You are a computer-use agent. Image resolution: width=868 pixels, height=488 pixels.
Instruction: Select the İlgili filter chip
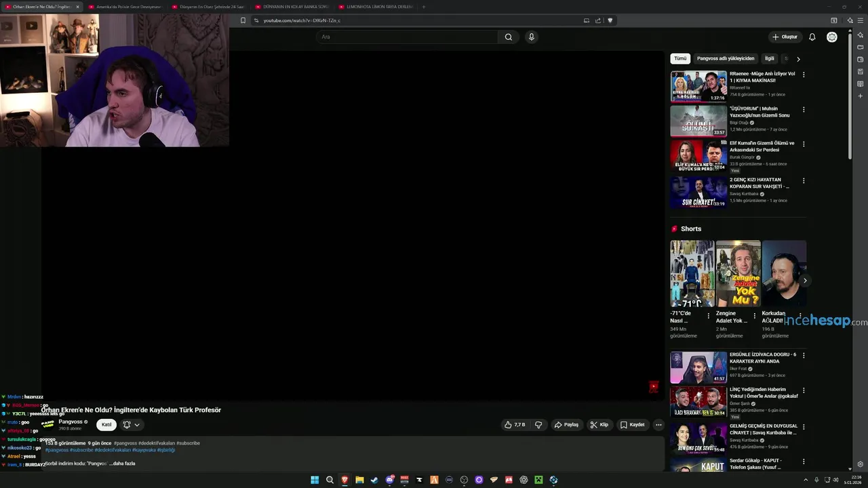click(770, 59)
